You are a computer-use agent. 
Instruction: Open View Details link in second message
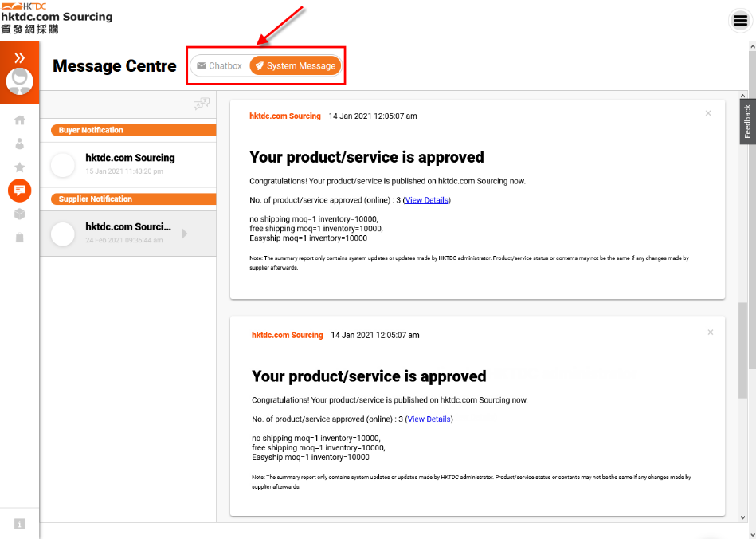point(429,419)
